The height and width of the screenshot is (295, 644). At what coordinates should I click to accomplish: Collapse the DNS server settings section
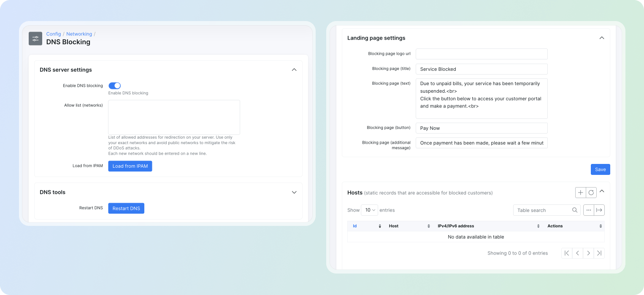coord(294,70)
